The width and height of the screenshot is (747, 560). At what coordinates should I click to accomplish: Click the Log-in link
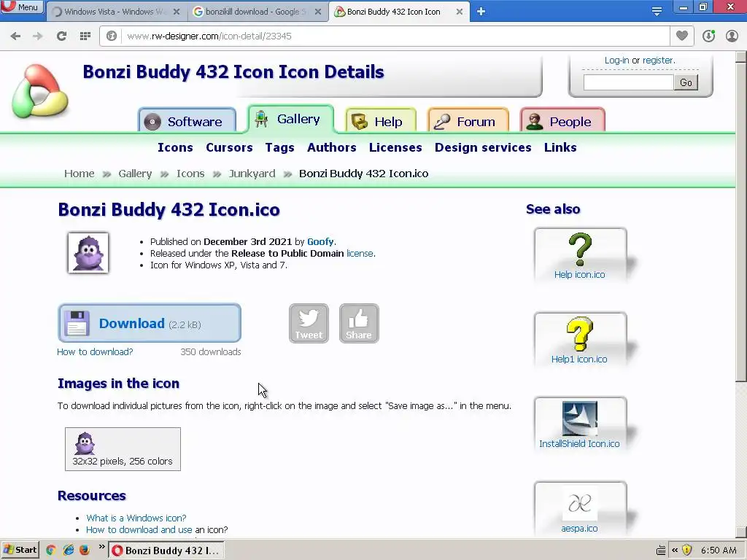[616, 61]
